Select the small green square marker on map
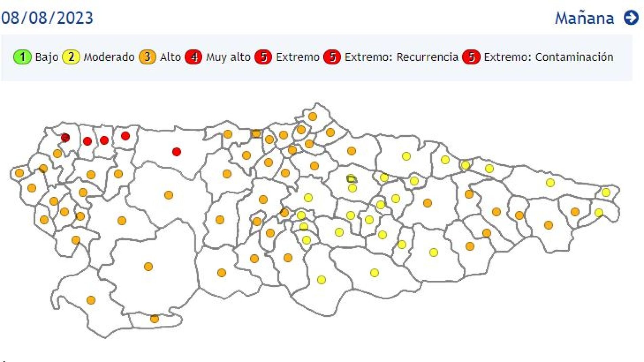This screenshot has height=362, width=644. coord(351,178)
